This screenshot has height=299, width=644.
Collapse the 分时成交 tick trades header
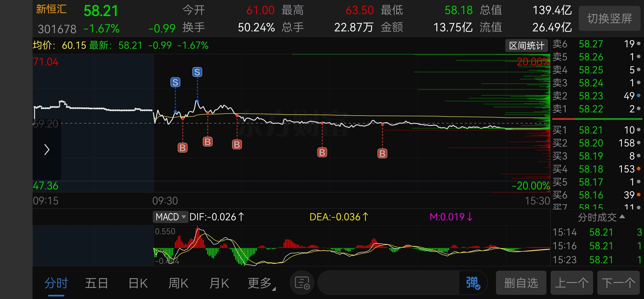click(601, 217)
